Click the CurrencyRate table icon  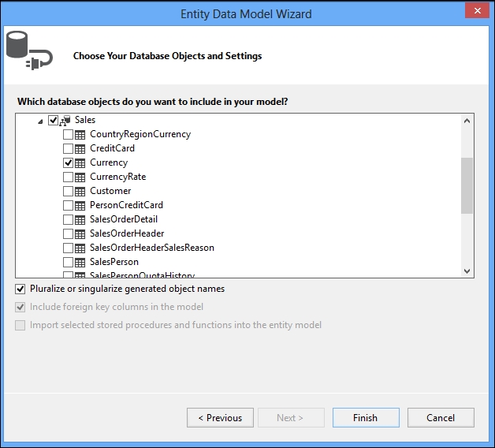click(80, 177)
